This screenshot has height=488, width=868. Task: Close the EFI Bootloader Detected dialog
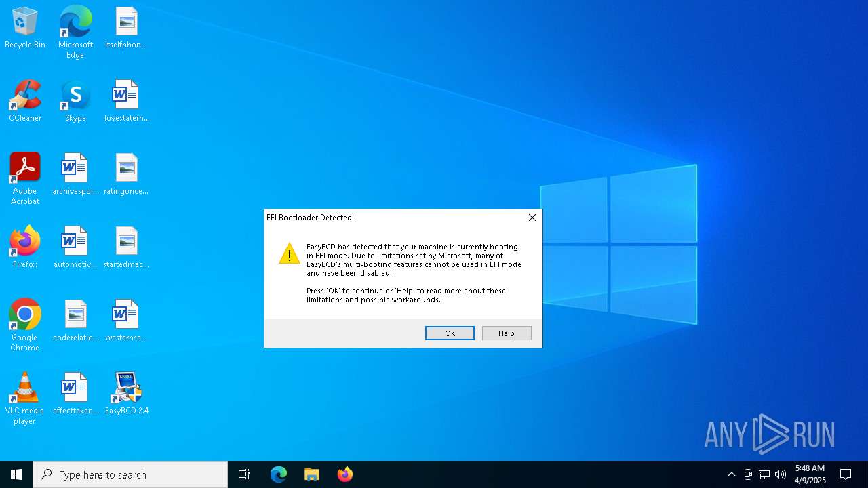(x=532, y=218)
